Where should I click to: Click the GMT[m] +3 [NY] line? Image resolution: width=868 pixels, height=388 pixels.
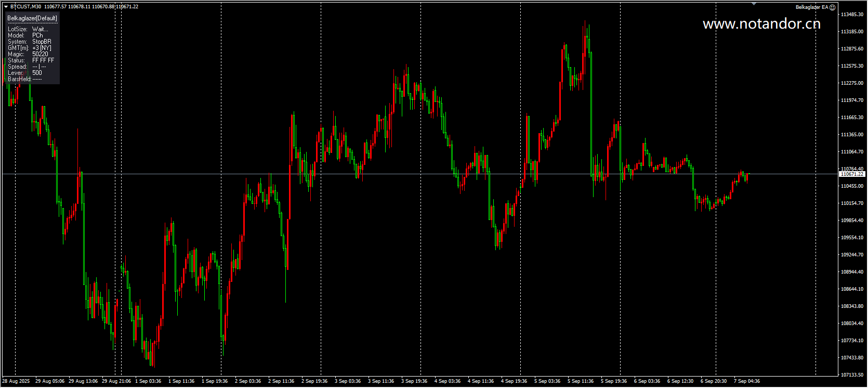point(30,48)
